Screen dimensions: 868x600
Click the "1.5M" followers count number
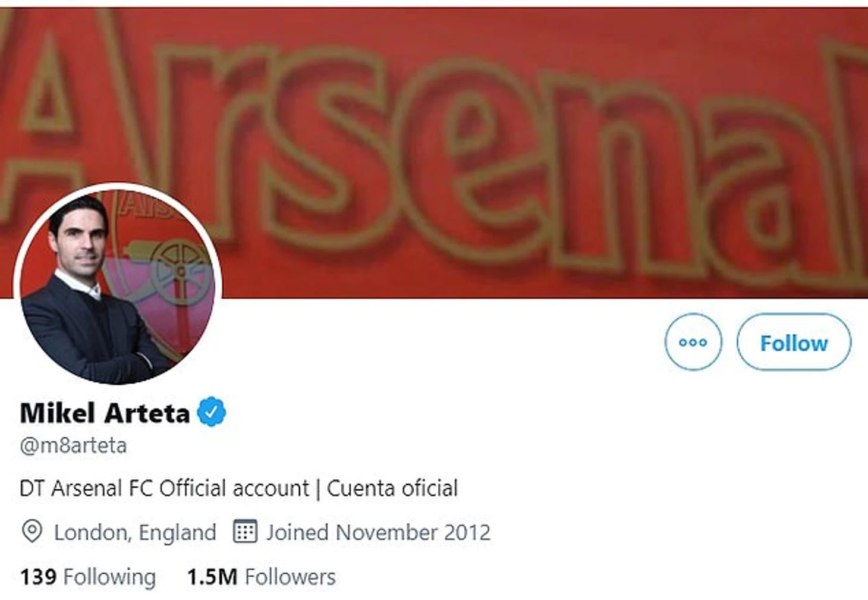click(212, 577)
